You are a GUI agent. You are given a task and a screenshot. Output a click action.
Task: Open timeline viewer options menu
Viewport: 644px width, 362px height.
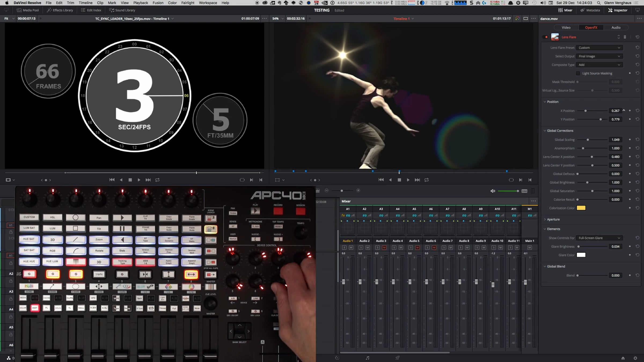click(533, 19)
